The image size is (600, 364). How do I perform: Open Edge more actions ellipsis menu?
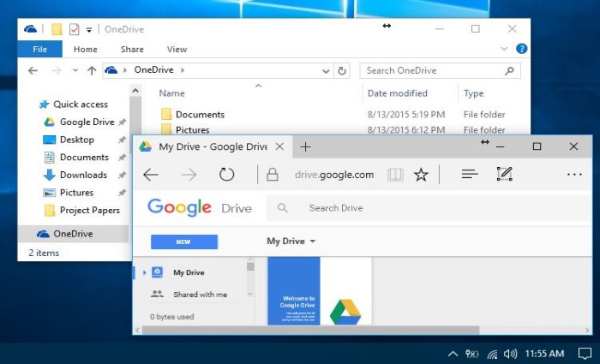tap(574, 175)
